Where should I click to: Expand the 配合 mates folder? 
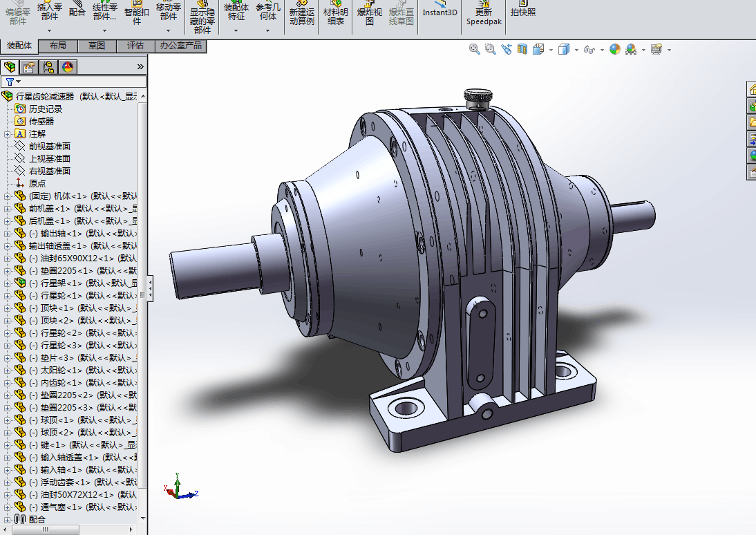8,519
